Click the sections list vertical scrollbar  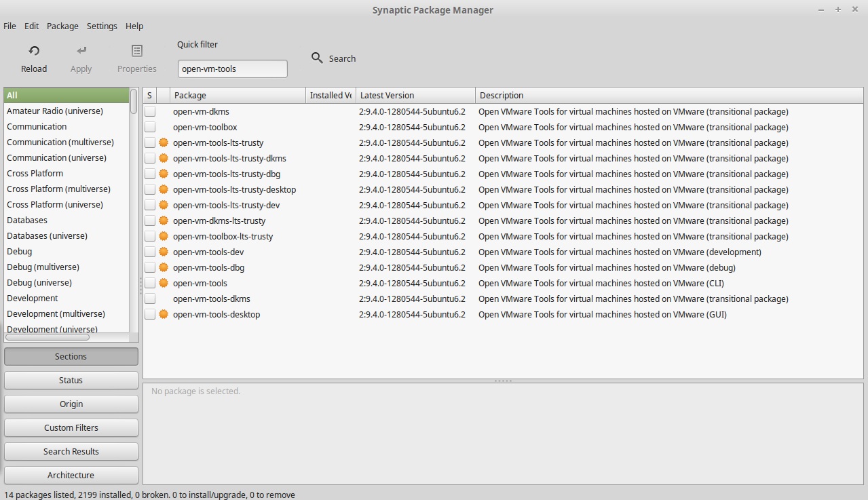coord(134,101)
